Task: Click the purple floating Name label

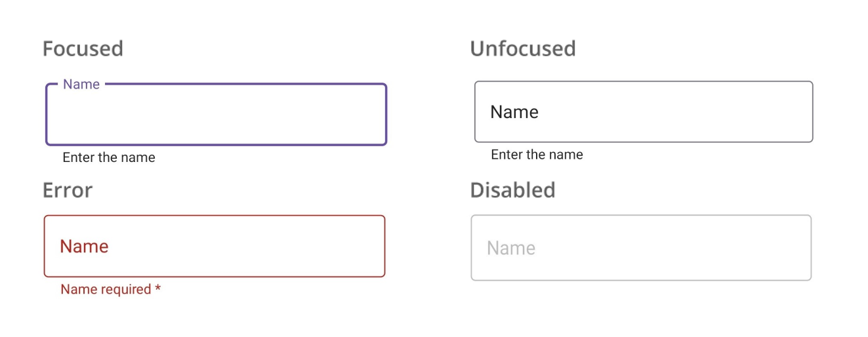Action: 81,85
